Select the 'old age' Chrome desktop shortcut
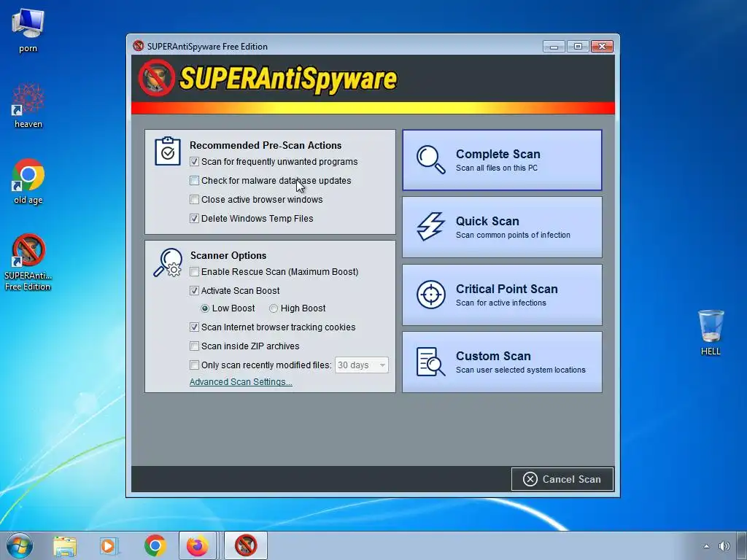This screenshot has height=560, width=747. (28, 182)
